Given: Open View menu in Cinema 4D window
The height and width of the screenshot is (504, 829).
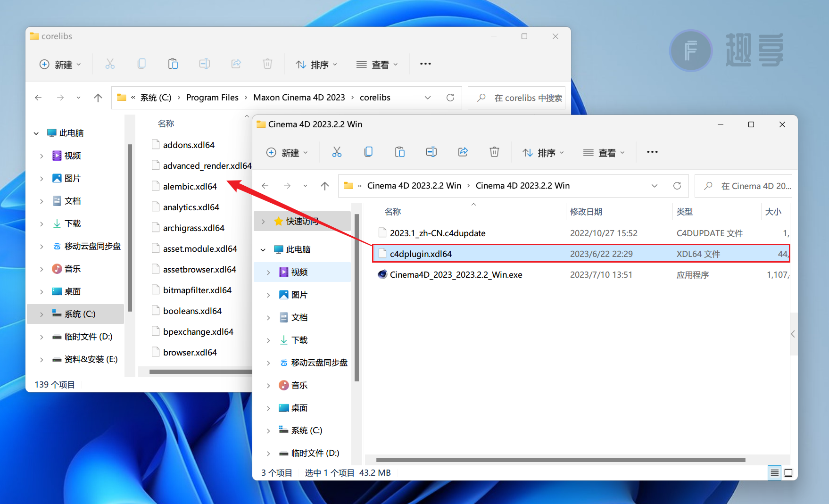Looking at the screenshot, I should [x=604, y=152].
